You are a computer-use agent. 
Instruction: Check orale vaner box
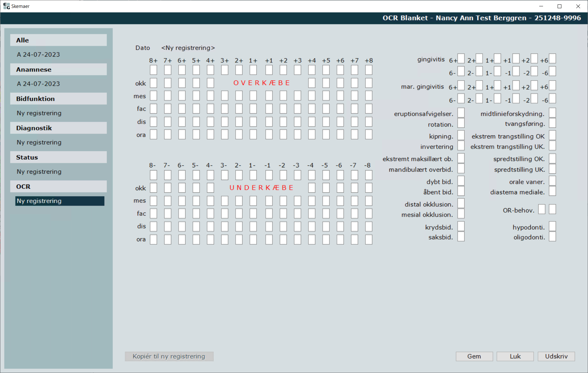[553, 181]
